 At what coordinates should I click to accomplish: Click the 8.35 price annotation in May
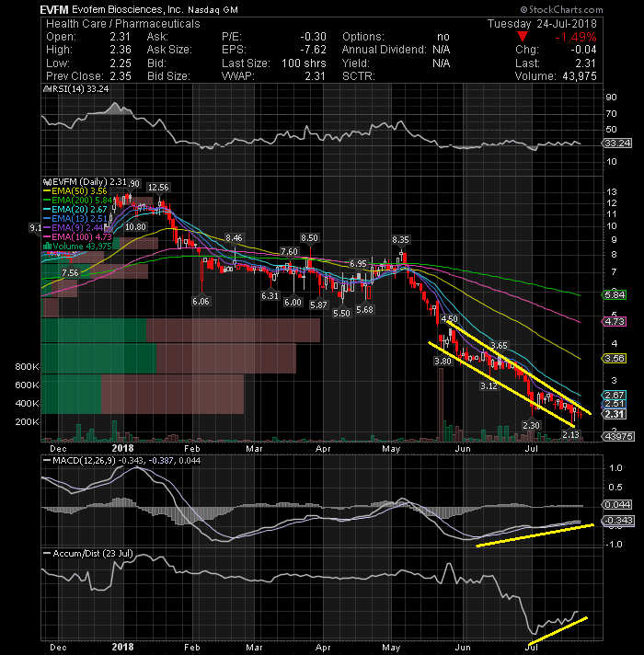(400, 240)
